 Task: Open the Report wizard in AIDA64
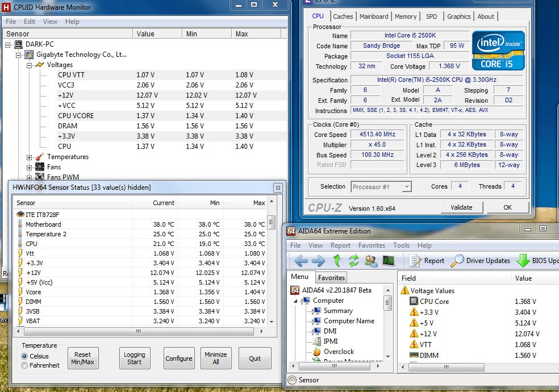(x=427, y=260)
